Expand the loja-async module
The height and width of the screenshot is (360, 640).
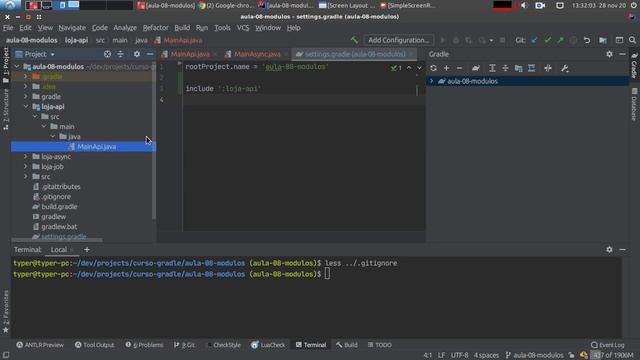pos(26,156)
